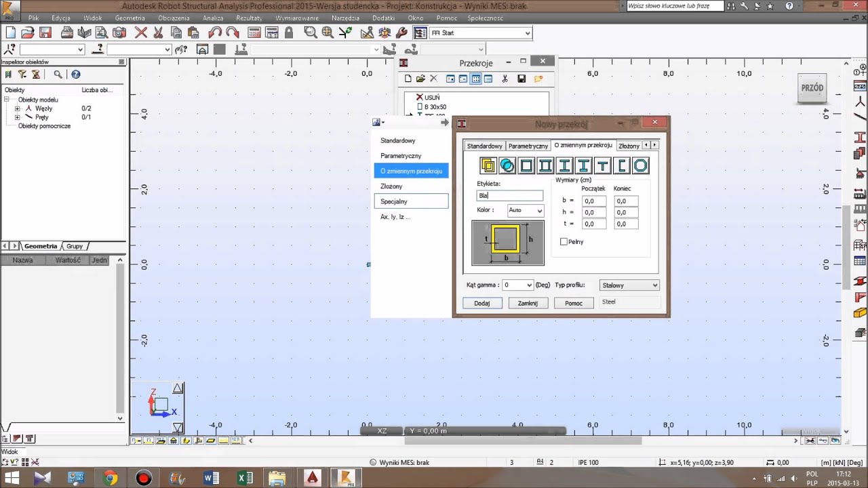868x488 pixels.
Task: Click the XZ coordinate axes icon
Action: tap(161, 405)
